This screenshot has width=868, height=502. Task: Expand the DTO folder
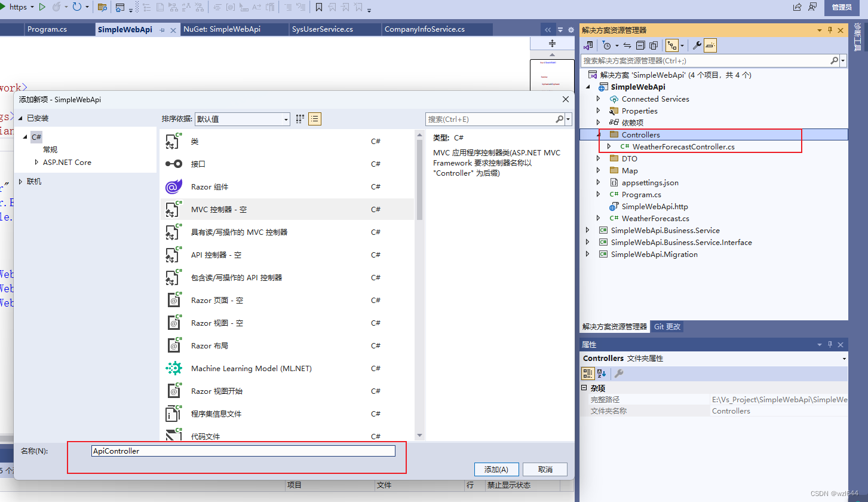click(x=598, y=158)
